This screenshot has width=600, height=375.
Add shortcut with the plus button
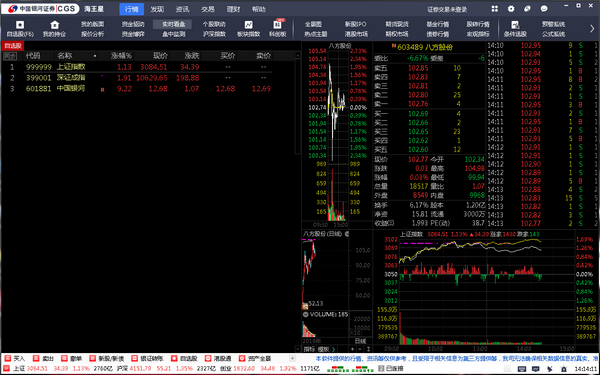coord(292,359)
